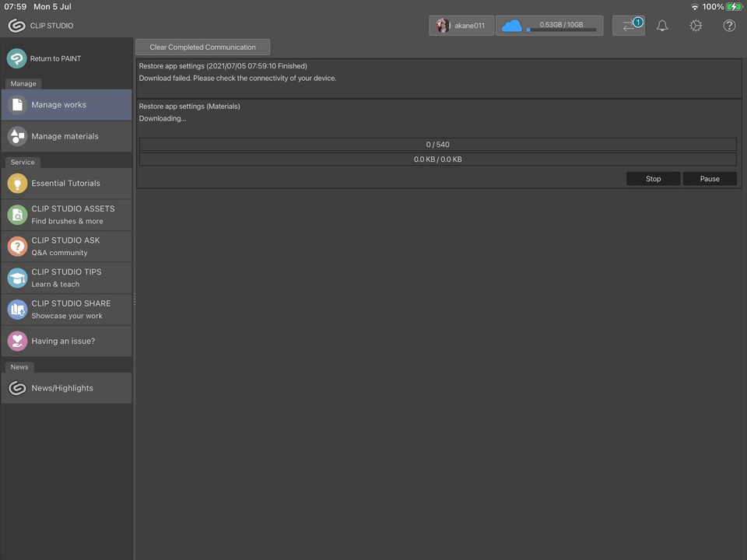747x560 pixels.
Task: Click 'Restore app settings (Materials)' text
Action: (x=190, y=107)
